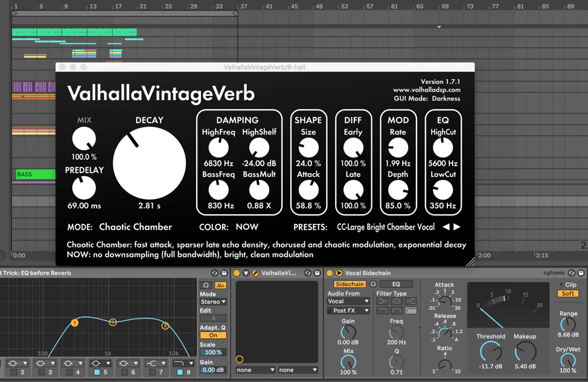
Task: Disable EQ band 5 checkbox
Action: (x=97, y=372)
